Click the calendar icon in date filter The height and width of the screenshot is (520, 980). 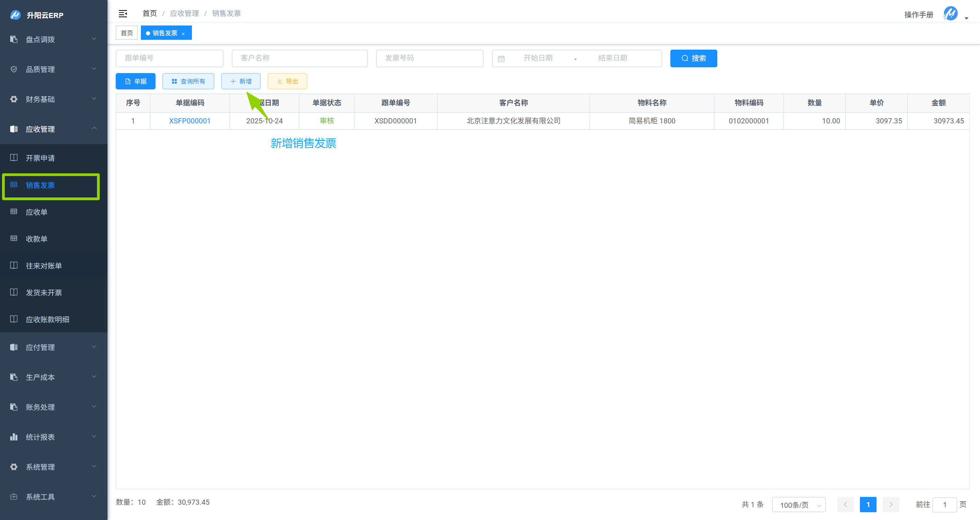[x=502, y=58]
